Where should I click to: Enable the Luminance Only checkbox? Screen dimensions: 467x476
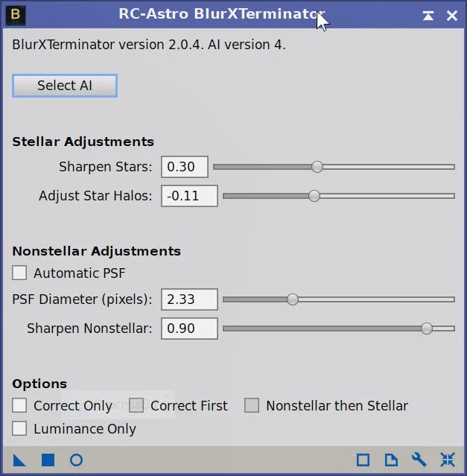point(19,428)
